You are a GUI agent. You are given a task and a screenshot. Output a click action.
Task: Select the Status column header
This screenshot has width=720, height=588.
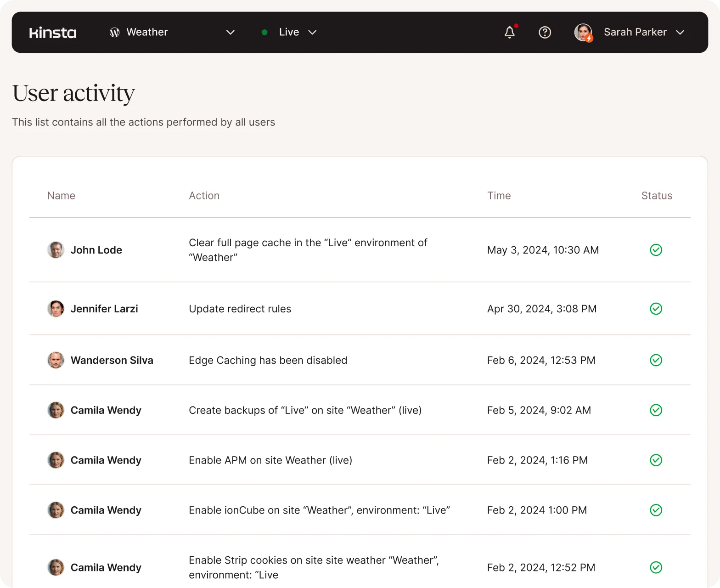tap(656, 196)
